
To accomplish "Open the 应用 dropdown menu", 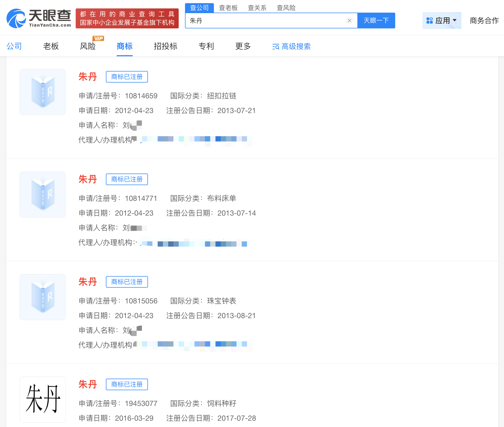I will [x=441, y=21].
